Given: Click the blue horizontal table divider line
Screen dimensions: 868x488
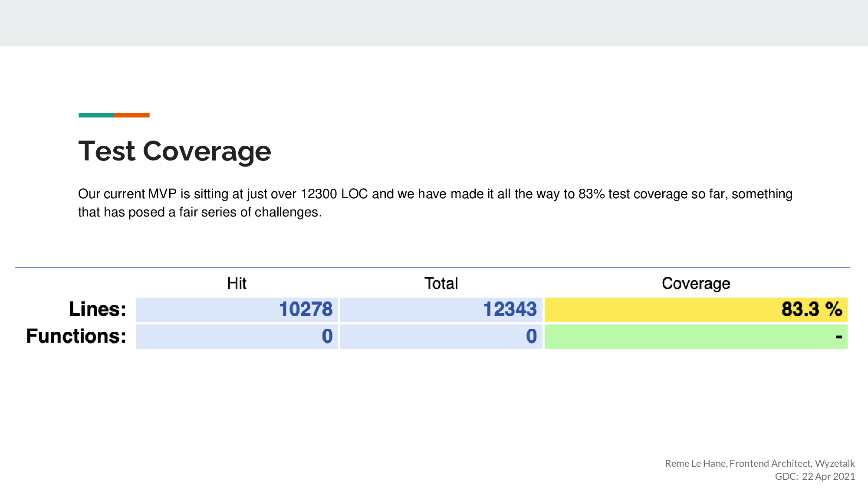Looking at the screenshot, I should (x=432, y=267).
